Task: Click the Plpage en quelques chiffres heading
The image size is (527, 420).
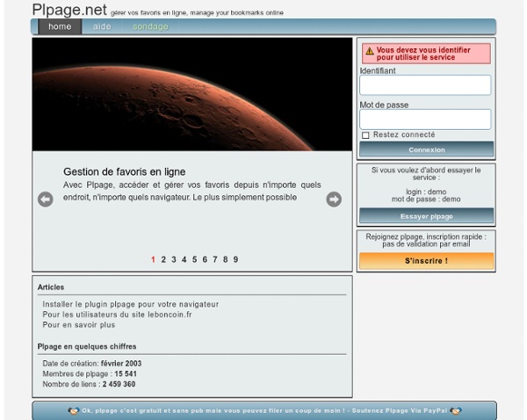Action: click(87, 347)
